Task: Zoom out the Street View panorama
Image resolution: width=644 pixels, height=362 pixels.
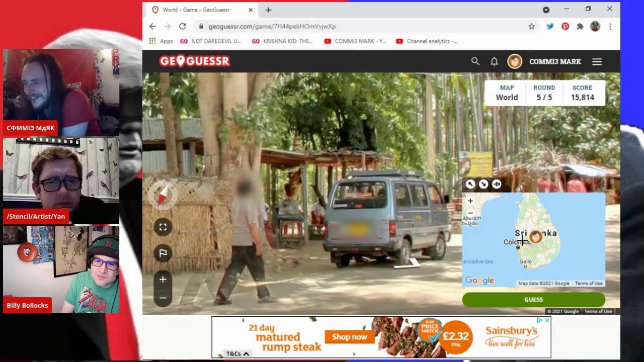Action: click(163, 298)
